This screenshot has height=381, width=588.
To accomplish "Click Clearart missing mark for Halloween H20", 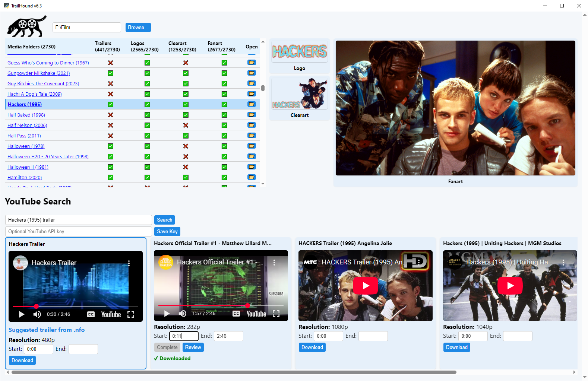I will pos(186,156).
